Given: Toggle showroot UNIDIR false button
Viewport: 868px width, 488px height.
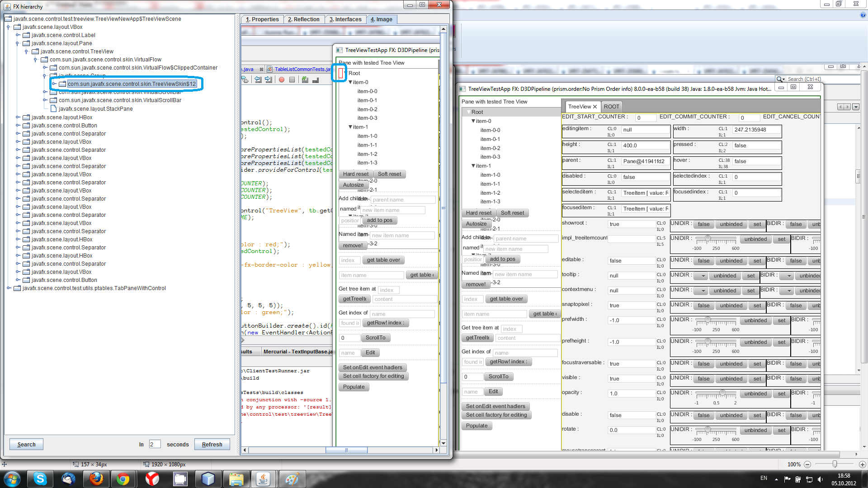Looking at the screenshot, I should pos(703,225).
